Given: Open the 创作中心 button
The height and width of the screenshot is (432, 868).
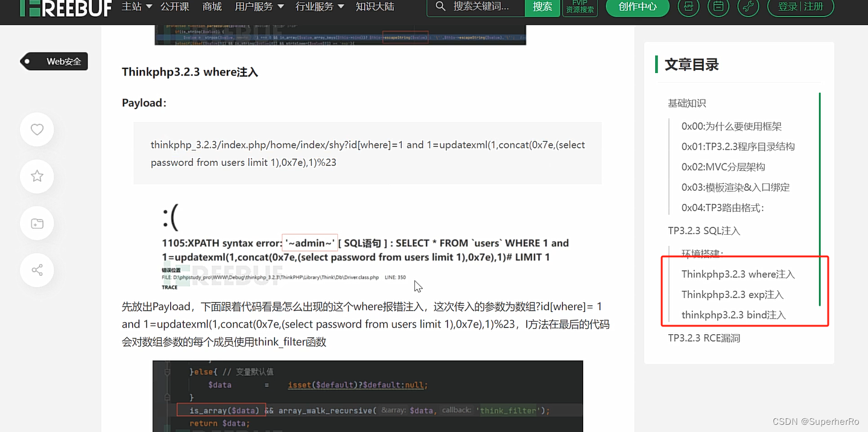Looking at the screenshot, I should tap(638, 7).
